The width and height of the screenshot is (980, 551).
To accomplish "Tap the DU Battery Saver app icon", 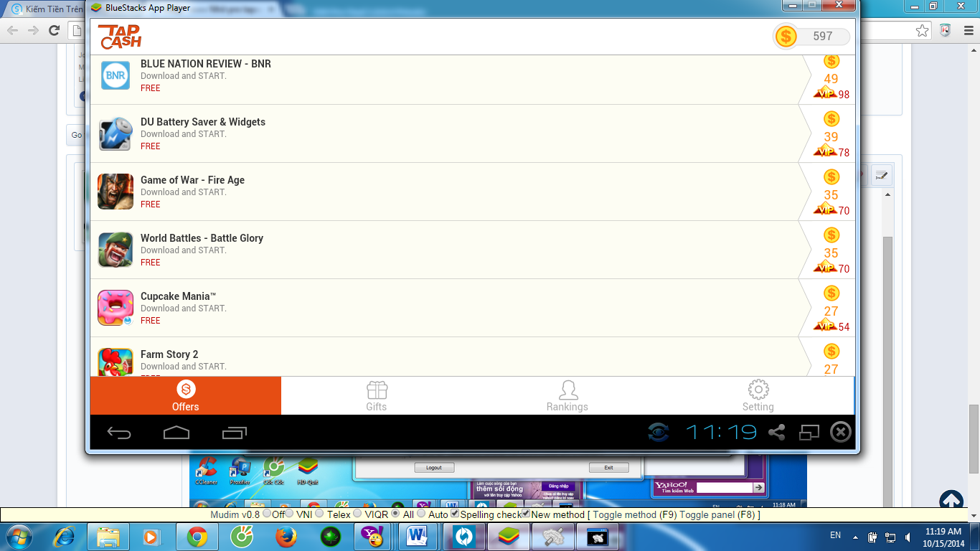I will pos(116,133).
